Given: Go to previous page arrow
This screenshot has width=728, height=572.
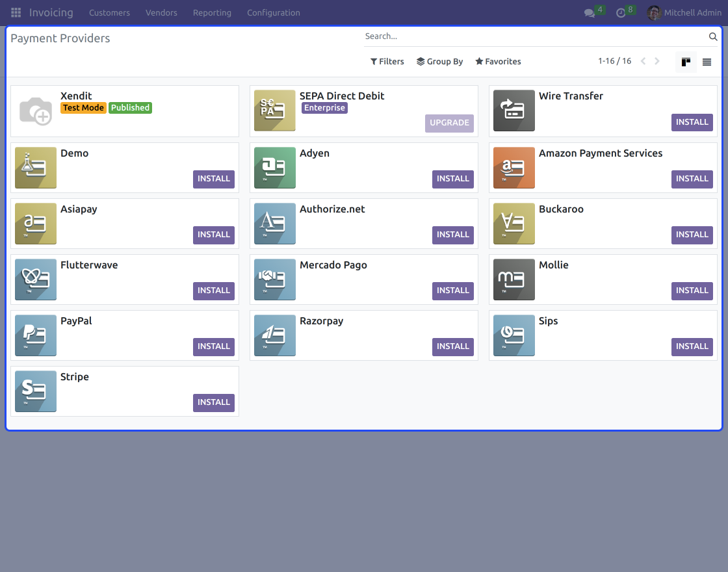Looking at the screenshot, I should click(643, 61).
